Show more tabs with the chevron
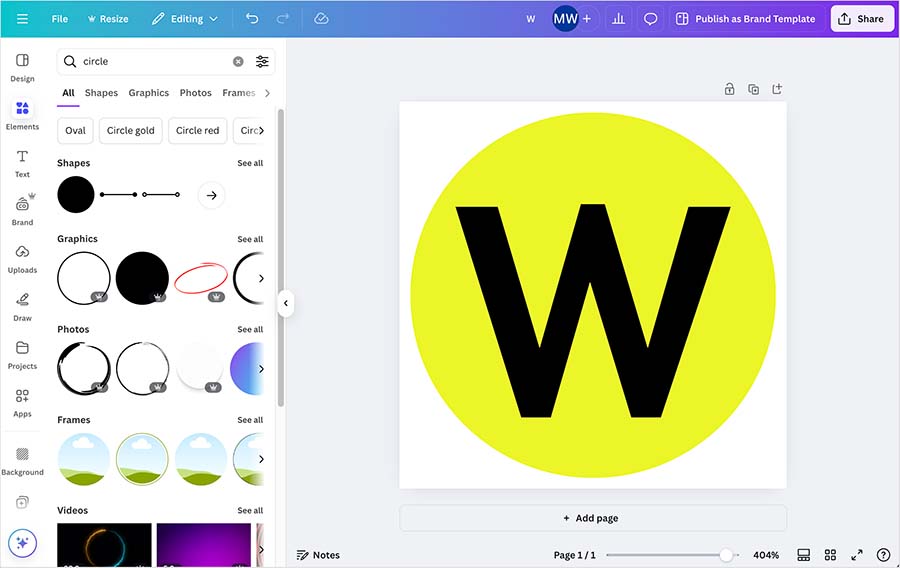 pos(267,93)
